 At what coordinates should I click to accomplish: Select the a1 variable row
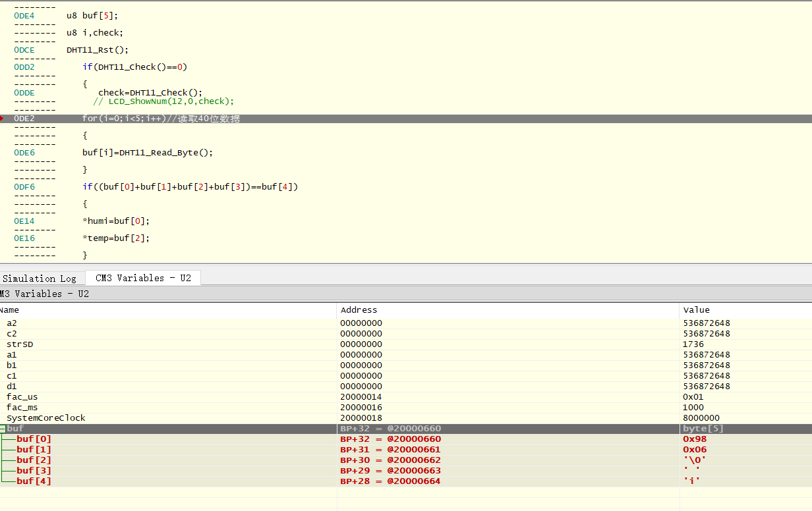(406, 355)
